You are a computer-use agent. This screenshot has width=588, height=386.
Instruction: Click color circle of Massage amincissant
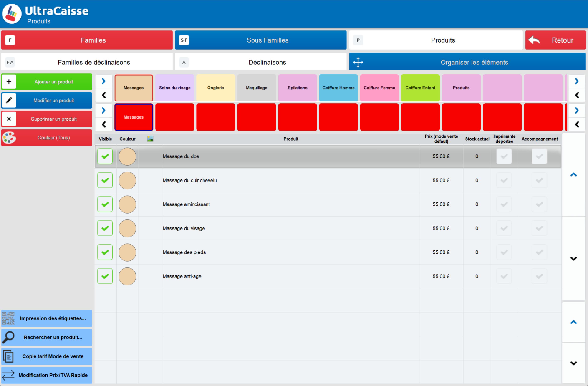[x=127, y=204]
